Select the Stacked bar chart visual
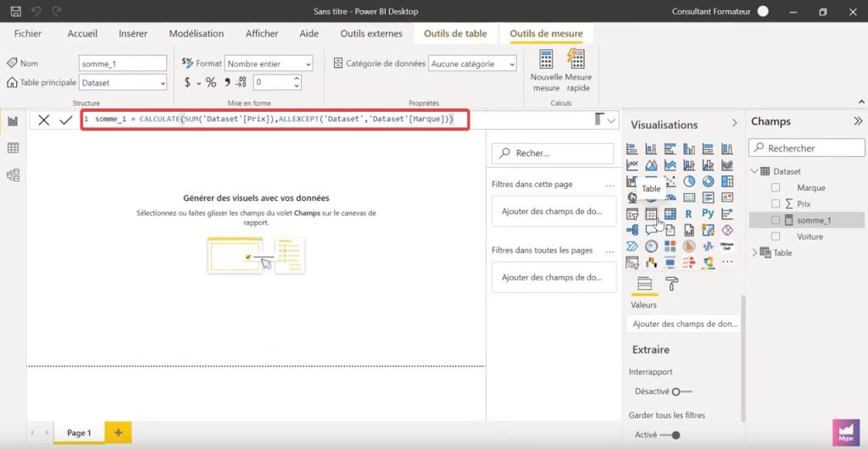This screenshot has width=868, height=449. coord(632,149)
